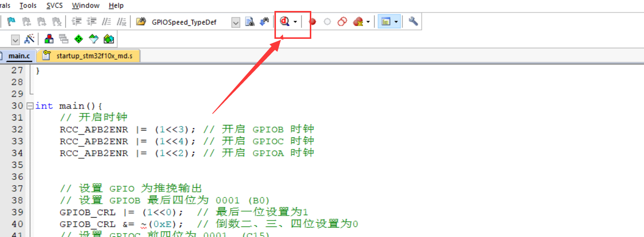Expand the window layout dropdown arrow
The width and height of the screenshot is (644, 237).
coord(396,22)
